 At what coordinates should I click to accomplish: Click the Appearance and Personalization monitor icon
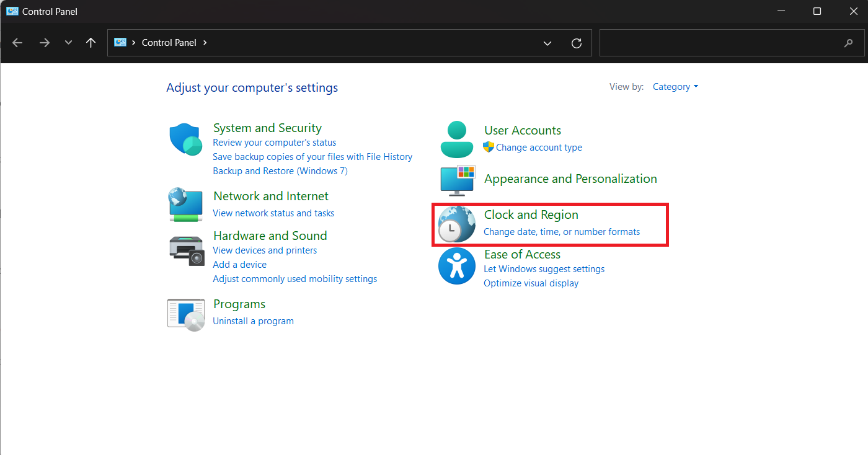tap(457, 180)
